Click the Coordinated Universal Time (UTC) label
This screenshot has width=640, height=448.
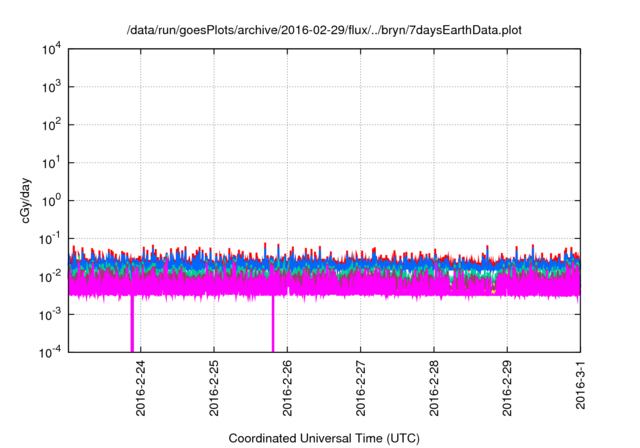[324, 438]
